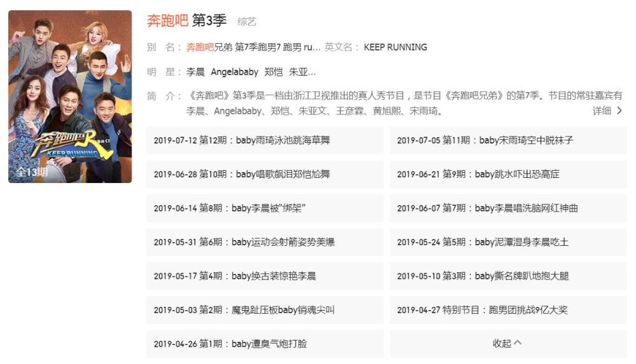
Task: Play episode 第4期 baby换古装惊艳李晨
Action: [x=265, y=276]
